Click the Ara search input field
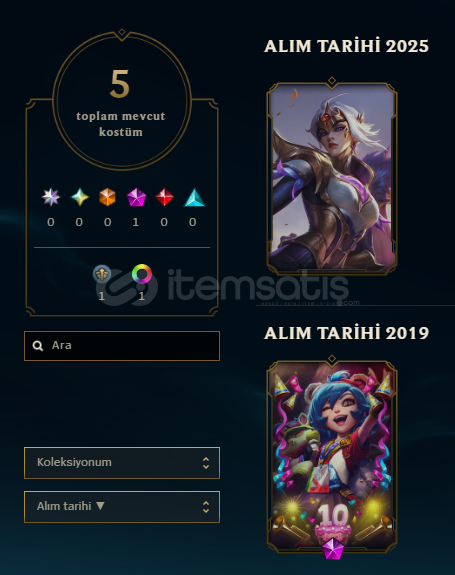The height and width of the screenshot is (575, 455). (x=122, y=346)
